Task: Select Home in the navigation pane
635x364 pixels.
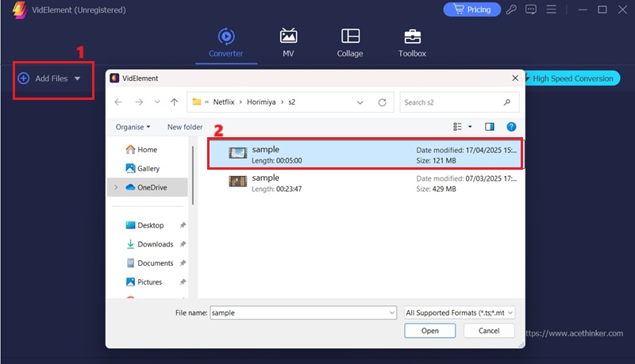Action: click(147, 150)
